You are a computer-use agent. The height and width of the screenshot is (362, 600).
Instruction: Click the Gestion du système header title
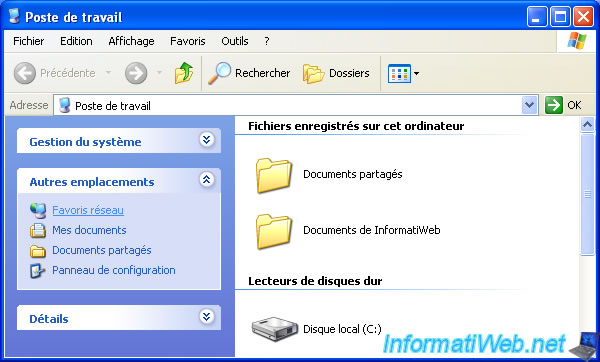[x=85, y=142]
